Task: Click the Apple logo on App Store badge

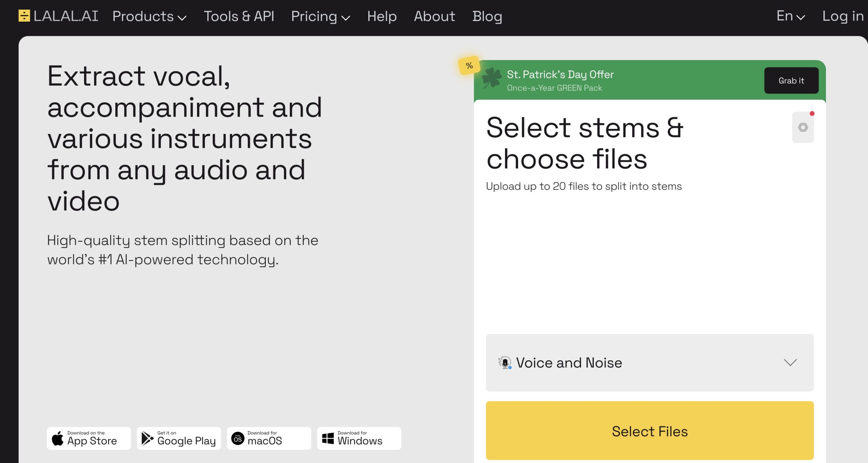Action: pyautogui.click(x=58, y=439)
